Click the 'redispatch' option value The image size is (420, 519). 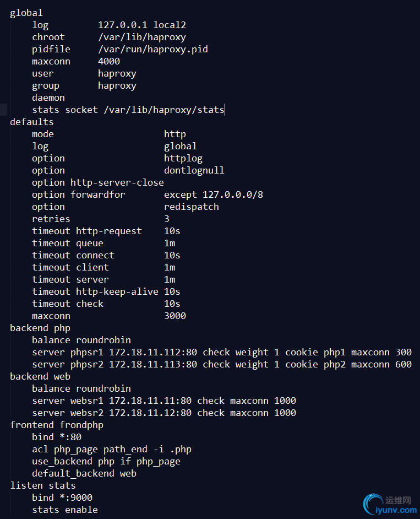(x=191, y=207)
